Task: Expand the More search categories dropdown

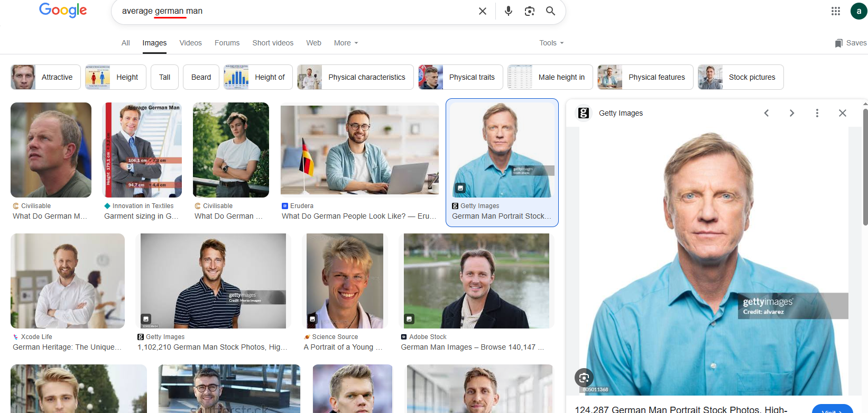Action: tap(346, 43)
